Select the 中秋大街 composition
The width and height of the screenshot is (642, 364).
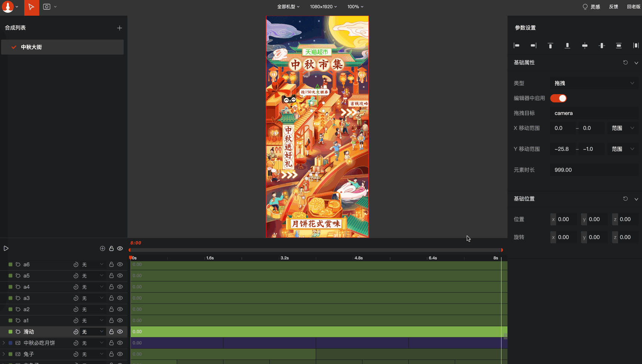[62, 47]
